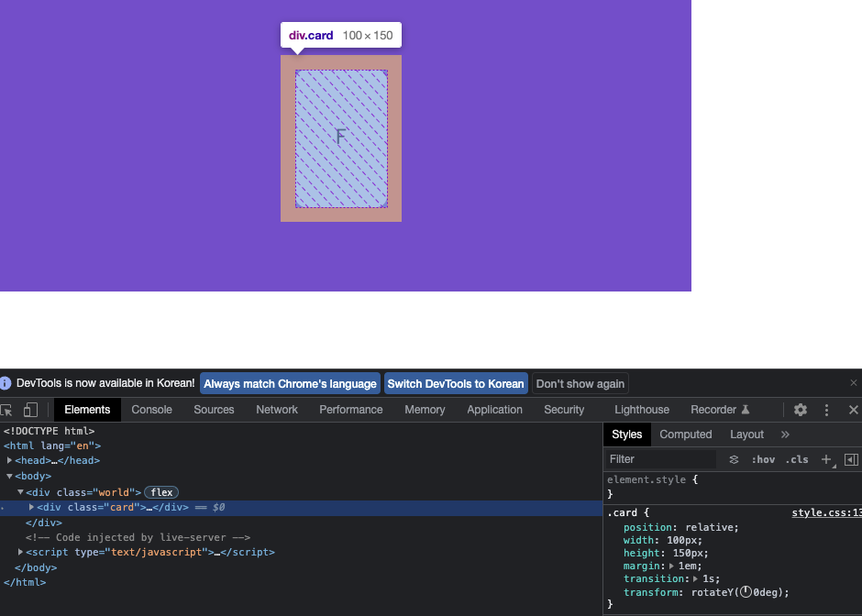Image resolution: width=862 pixels, height=616 pixels.
Task: Expand the div class card node
Action: click(x=31, y=507)
